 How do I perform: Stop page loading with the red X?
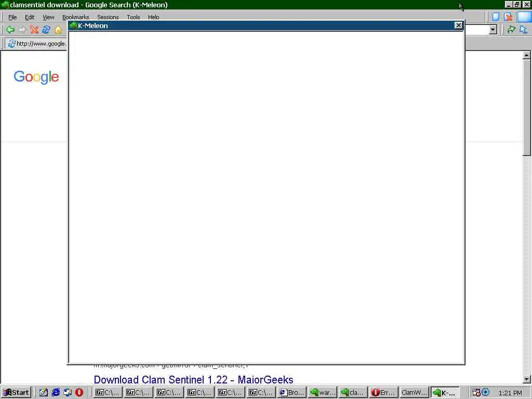(x=34, y=30)
